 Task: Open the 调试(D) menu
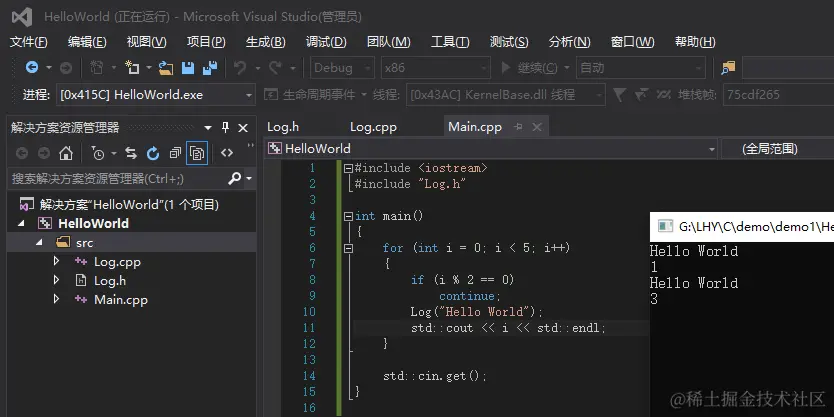(326, 41)
